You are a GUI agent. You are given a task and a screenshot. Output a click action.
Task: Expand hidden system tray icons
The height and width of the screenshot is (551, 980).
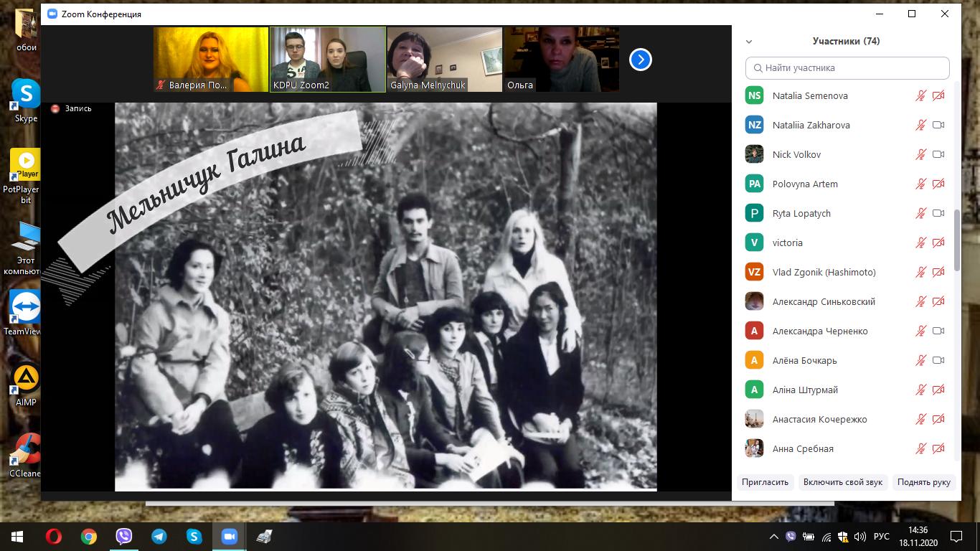(773, 537)
